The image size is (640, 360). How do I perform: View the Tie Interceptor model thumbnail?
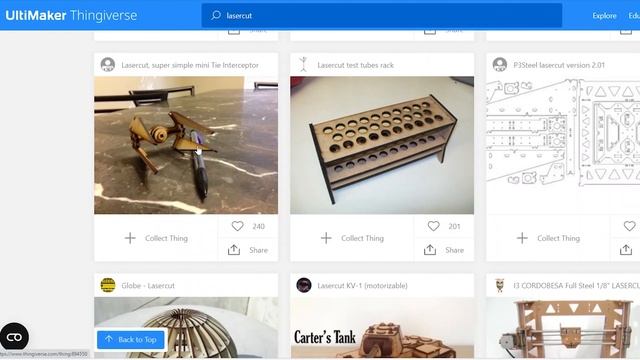[186, 145]
